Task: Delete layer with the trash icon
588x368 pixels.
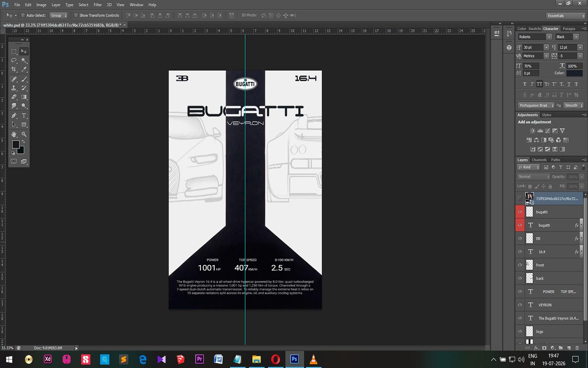Action: coord(577,348)
